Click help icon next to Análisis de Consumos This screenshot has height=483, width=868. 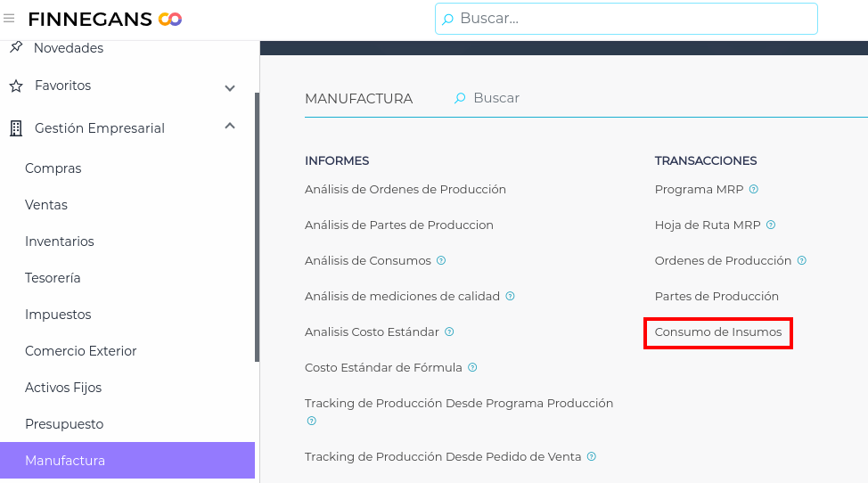441,261
